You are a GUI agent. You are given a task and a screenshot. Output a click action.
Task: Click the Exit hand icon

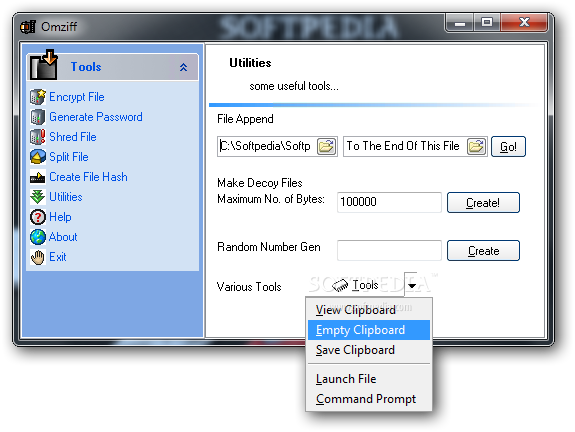point(37,257)
